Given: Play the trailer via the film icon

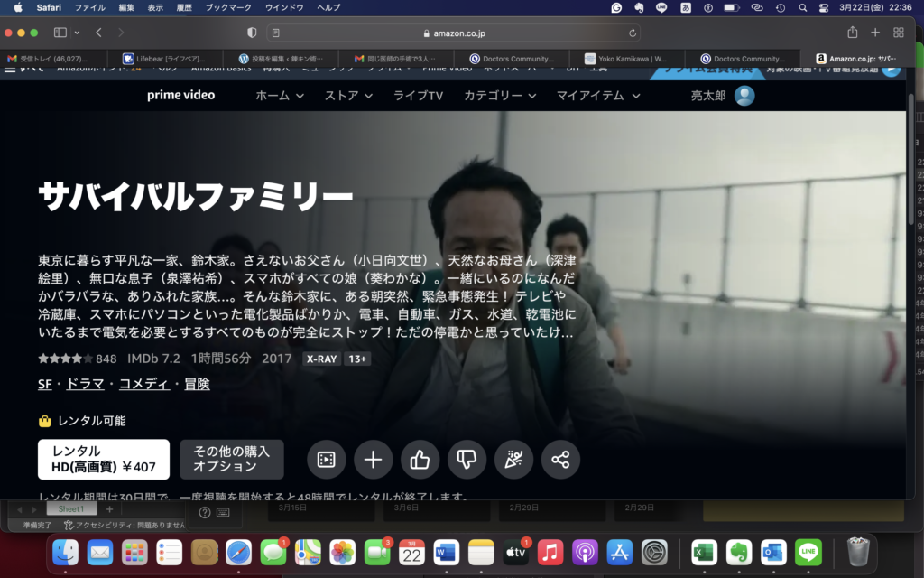Looking at the screenshot, I should [326, 460].
